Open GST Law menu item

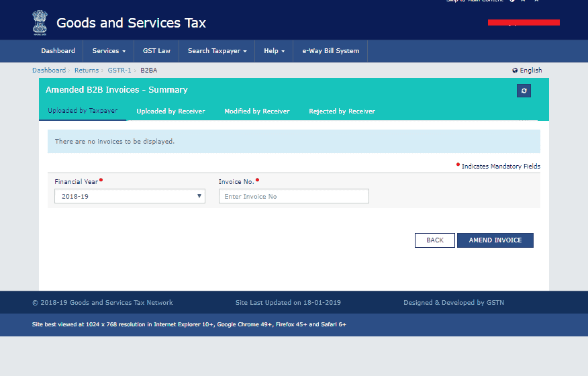coord(156,51)
